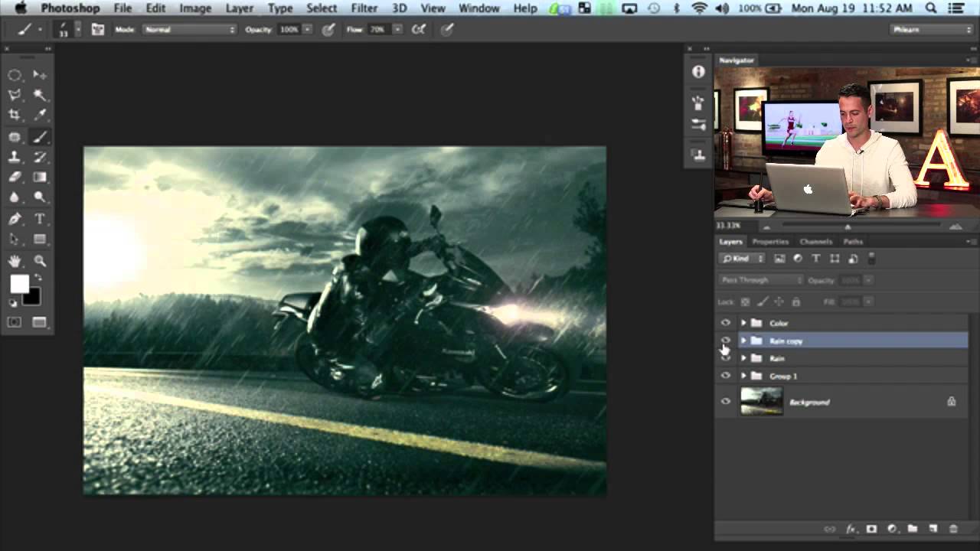Select the Brush tool in toolbox
This screenshot has height=551, width=980.
pyautogui.click(x=40, y=137)
